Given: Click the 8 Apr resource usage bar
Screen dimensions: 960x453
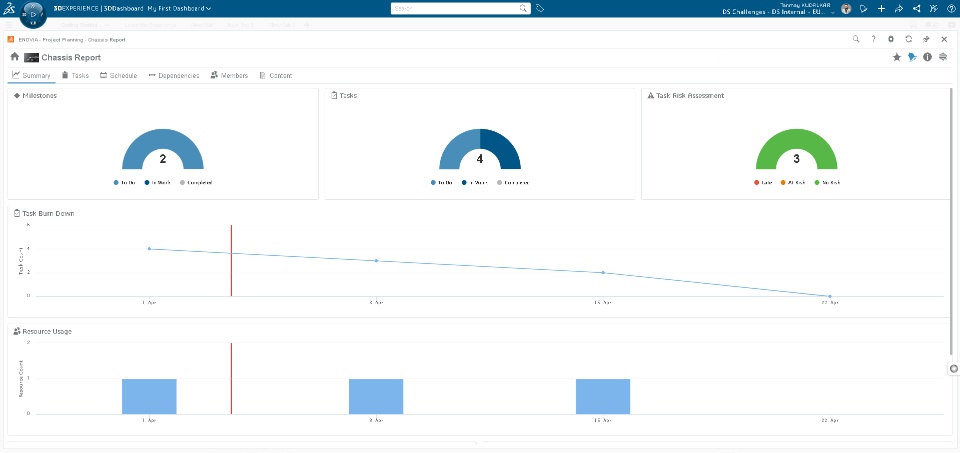Looking at the screenshot, I should tap(376, 397).
